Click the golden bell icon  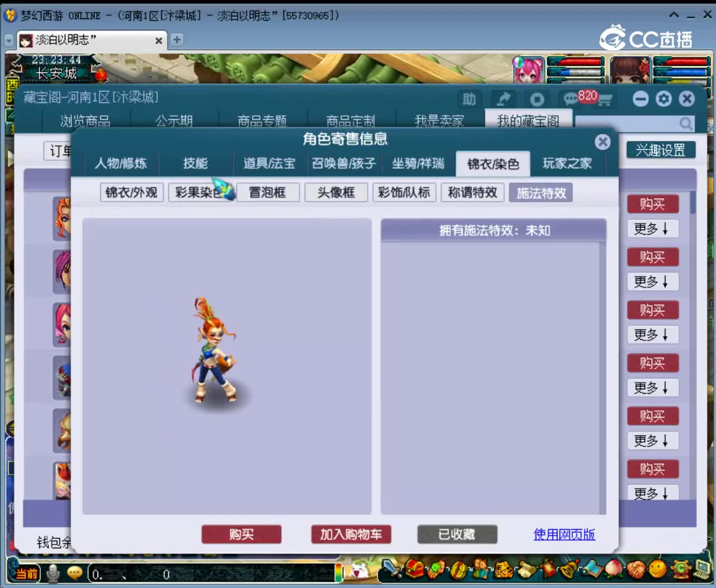tap(569, 570)
